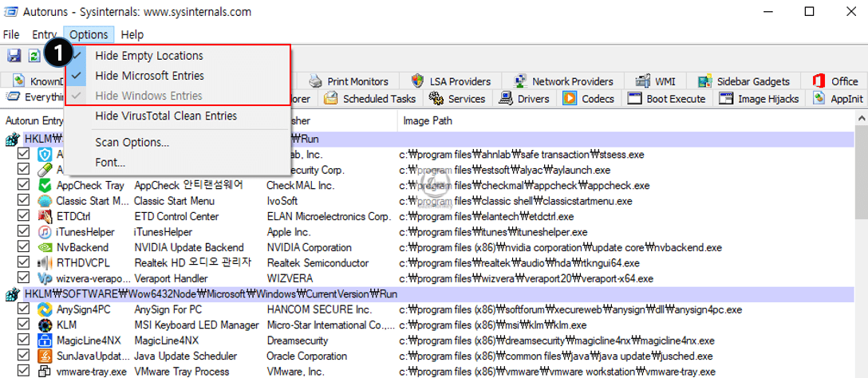Select the Services tab
868x378 pixels.
coord(458,99)
